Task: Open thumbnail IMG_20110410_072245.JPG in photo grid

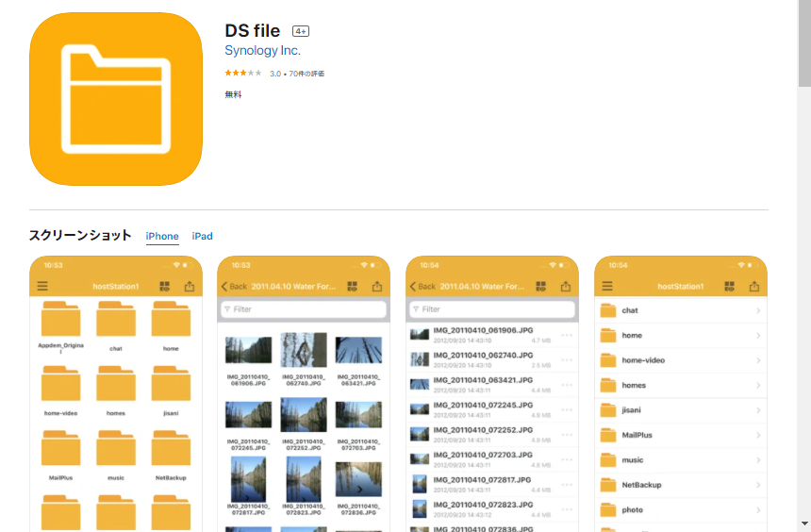Action: point(248,414)
